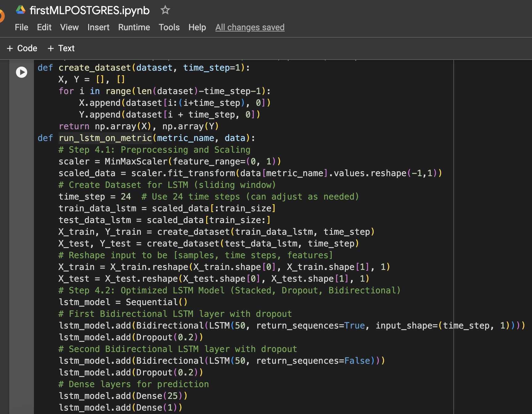Run the create_dataset code cell
The image size is (532, 414).
[x=21, y=72]
